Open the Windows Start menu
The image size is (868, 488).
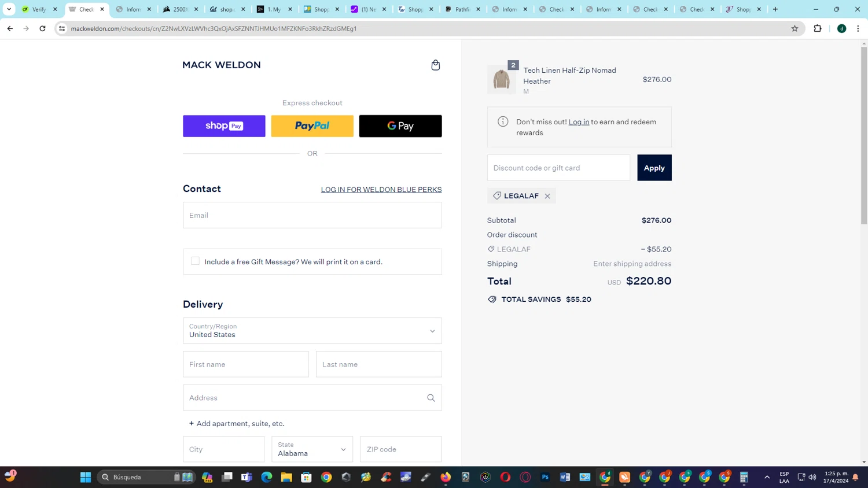click(x=86, y=477)
